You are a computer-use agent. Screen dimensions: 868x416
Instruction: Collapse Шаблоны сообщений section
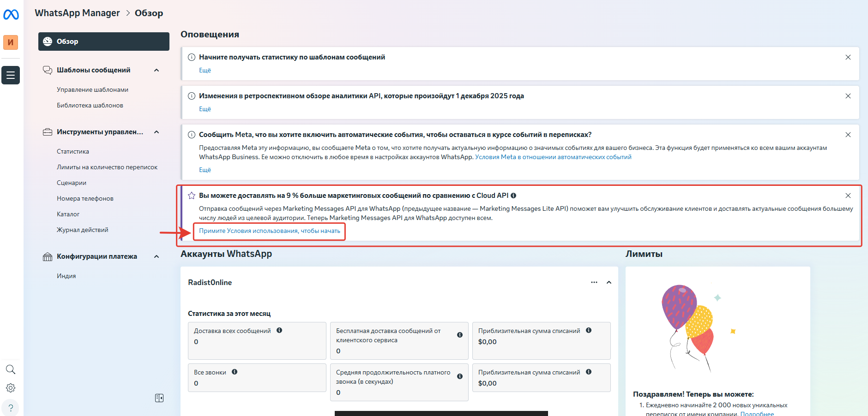click(x=157, y=70)
